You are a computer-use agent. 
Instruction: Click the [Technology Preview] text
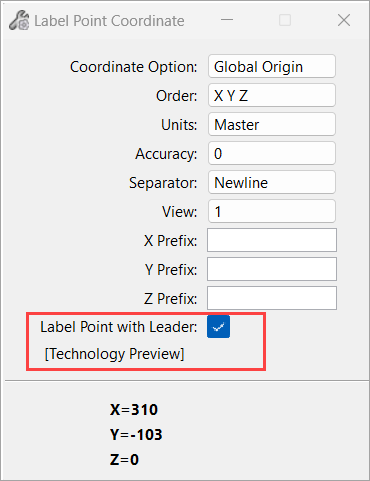click(114, 354)
